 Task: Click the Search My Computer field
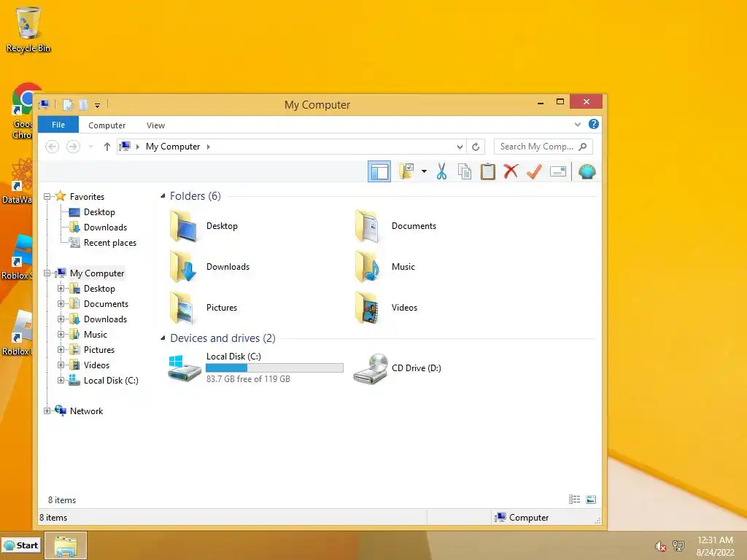pos(543,147)
